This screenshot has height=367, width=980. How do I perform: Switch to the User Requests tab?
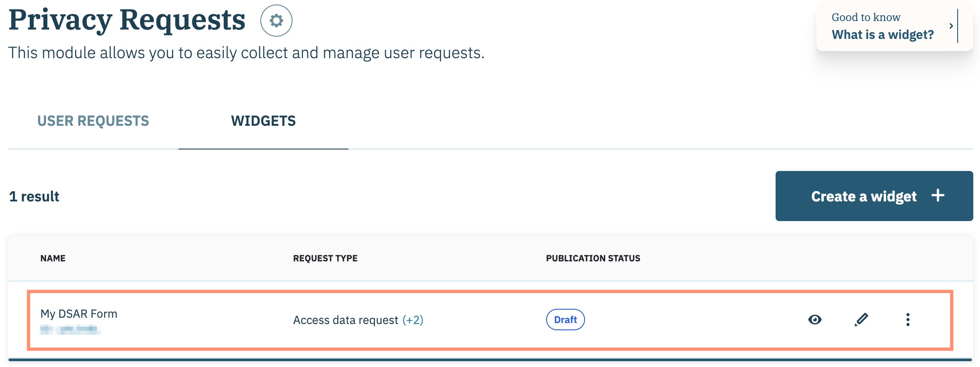(93, 121)
